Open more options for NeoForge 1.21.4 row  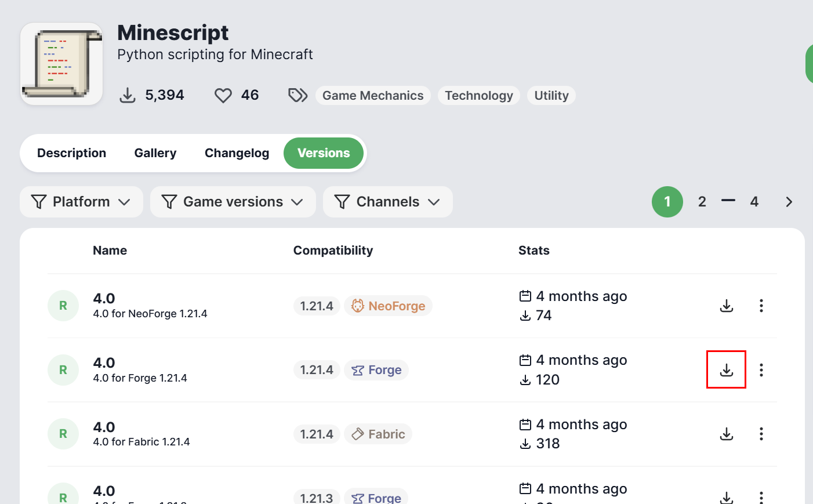[761, 306]
